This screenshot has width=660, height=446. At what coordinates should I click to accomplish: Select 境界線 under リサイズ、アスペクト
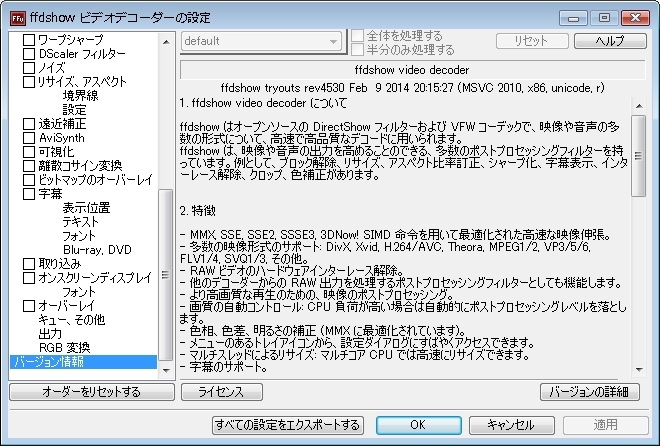coord(80,96)
